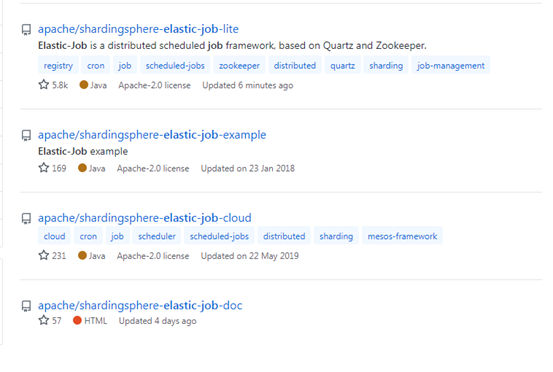This screenshot has width=553, height=372.
Task: Select the quartz topic tag
Action: pos(342,66)
